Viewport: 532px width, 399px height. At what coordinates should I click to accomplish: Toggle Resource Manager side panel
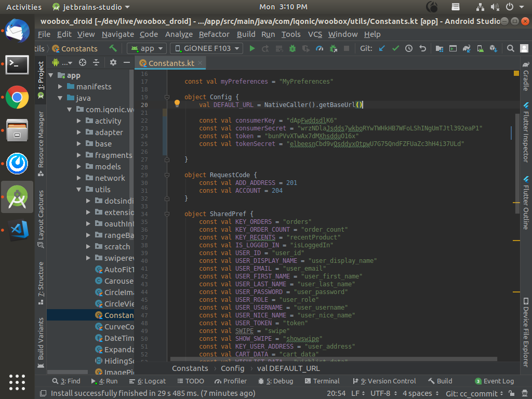pos(41,143)
